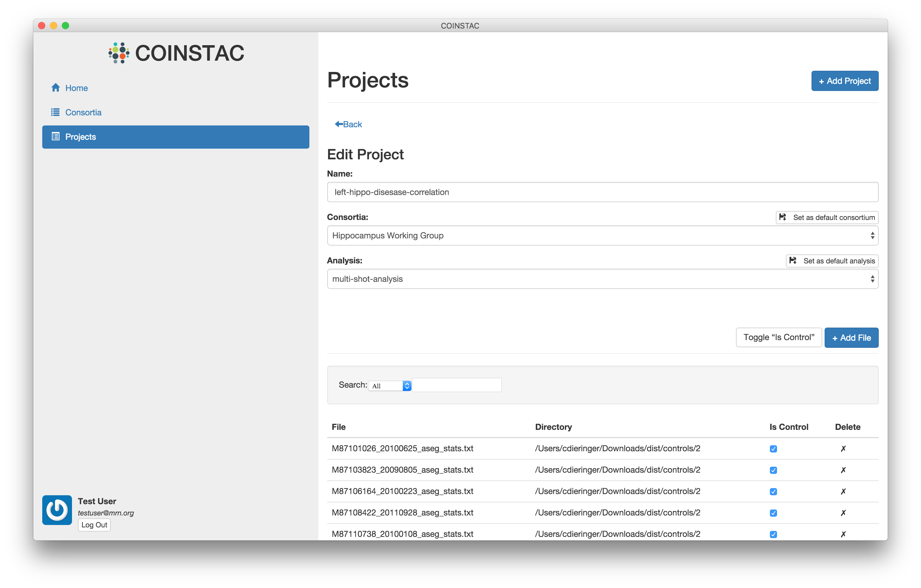The image size is (921, 588).
Task: Uncheck Is Control for M87103823 file
Action: (773, 470)
